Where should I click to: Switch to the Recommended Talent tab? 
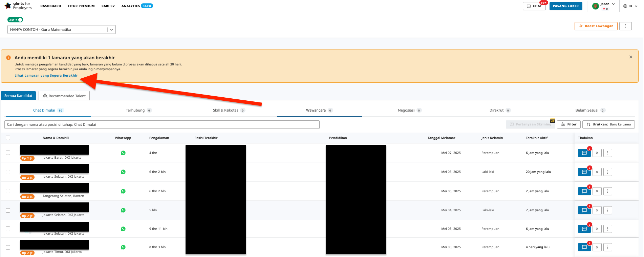(64, 96)
